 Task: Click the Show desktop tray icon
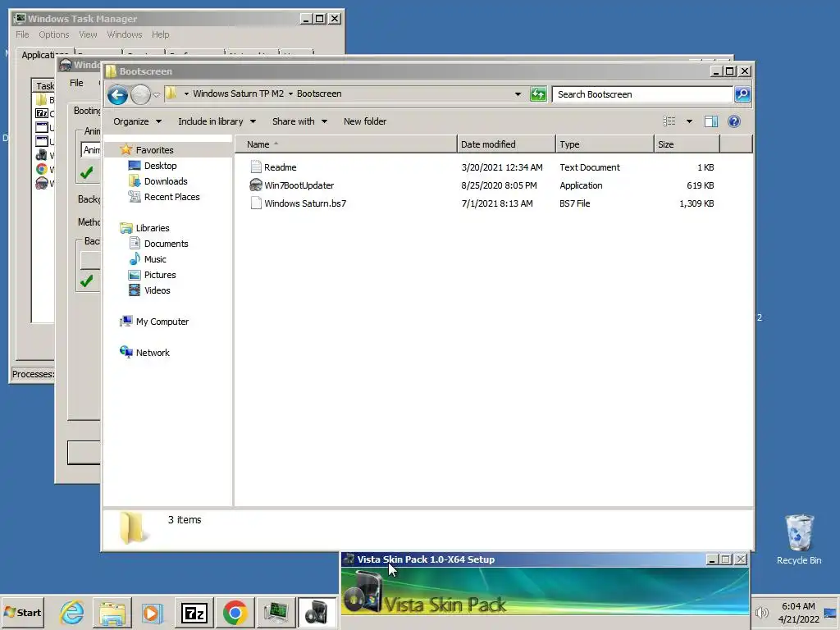tap(830, 613)
